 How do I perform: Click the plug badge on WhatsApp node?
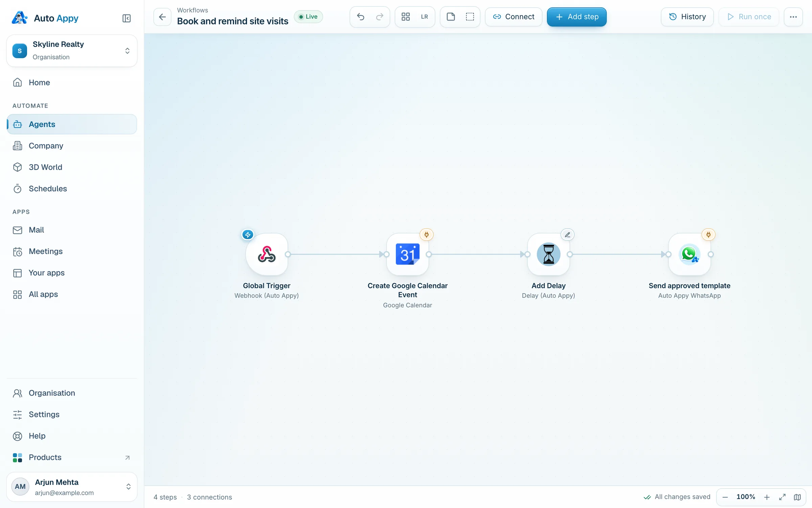(x=708, y=234)
